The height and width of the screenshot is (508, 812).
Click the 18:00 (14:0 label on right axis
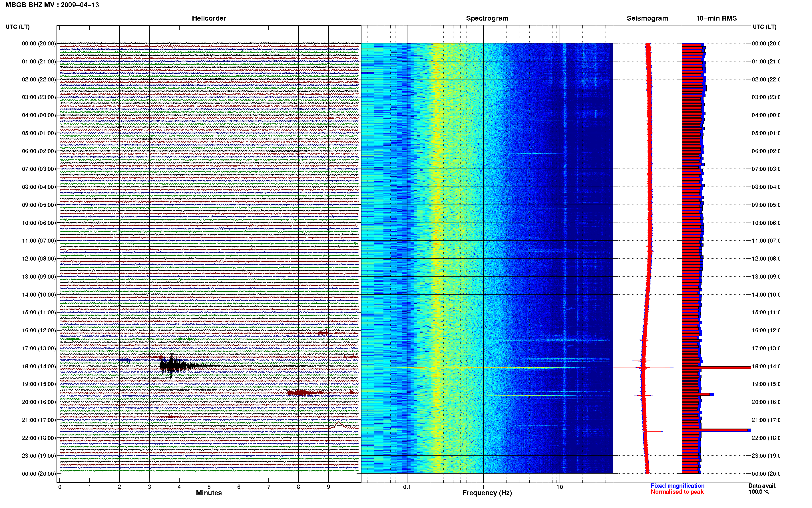coord(766,366)
